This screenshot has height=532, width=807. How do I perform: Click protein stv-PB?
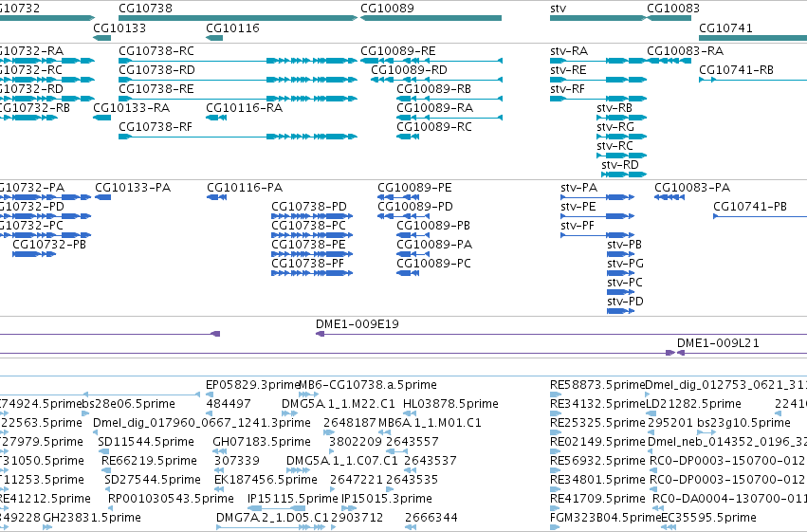[x=621, y=255]
